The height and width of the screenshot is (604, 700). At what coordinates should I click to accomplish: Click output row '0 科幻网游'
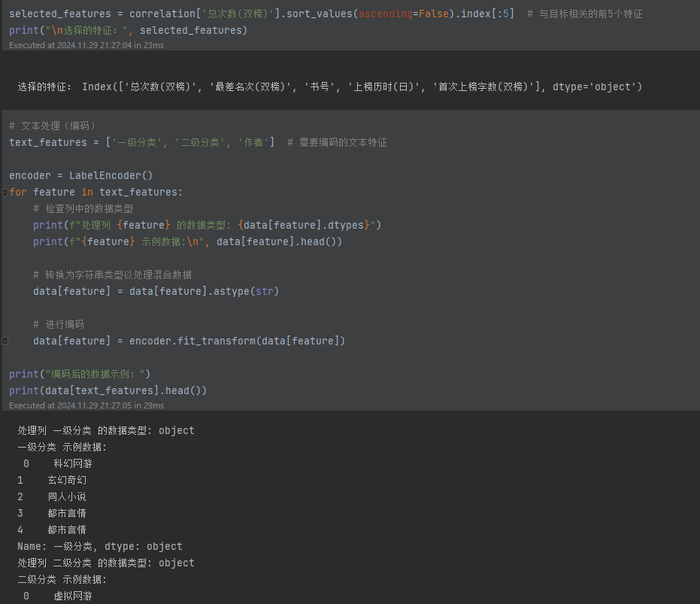(58, 464)
